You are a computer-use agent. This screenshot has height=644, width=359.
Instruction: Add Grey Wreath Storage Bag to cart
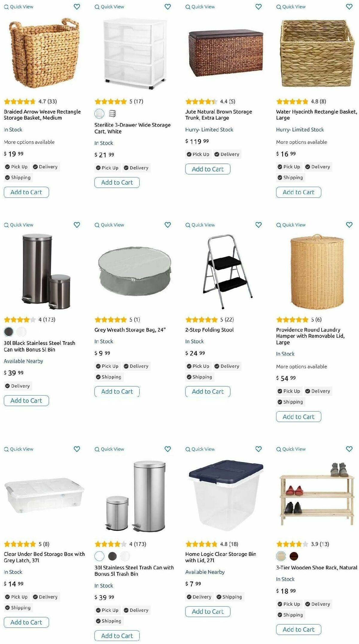click(x=117, y=391)
